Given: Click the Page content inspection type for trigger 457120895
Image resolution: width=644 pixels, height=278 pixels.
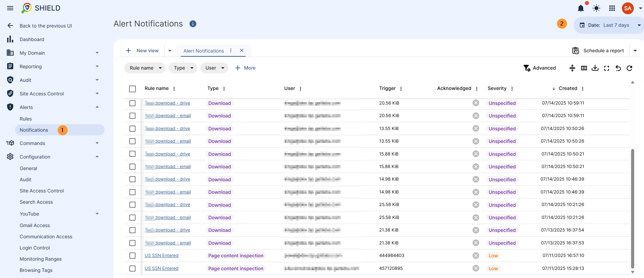Looking at the screenshot, I should click(x=236, y=268).
